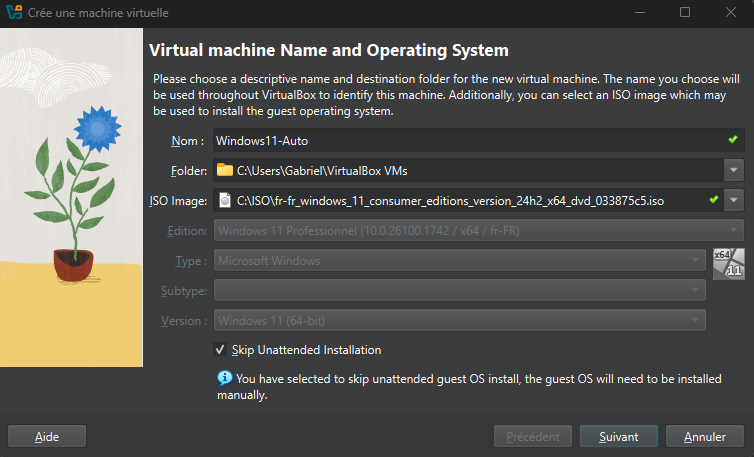Image resolution: width=754 pixels, height=457 pixels.
Task: Open the Edition combo box
Action: (478, 230)
